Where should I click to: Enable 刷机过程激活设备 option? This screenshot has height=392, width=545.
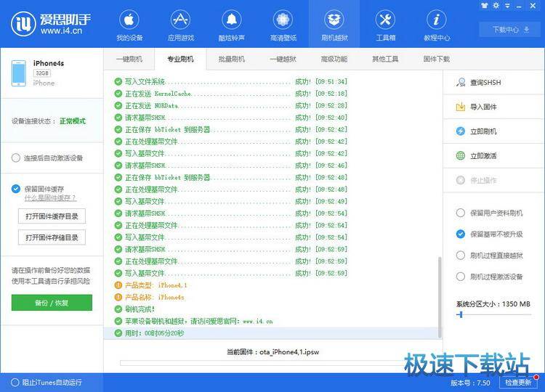click(x=461, y=277)
